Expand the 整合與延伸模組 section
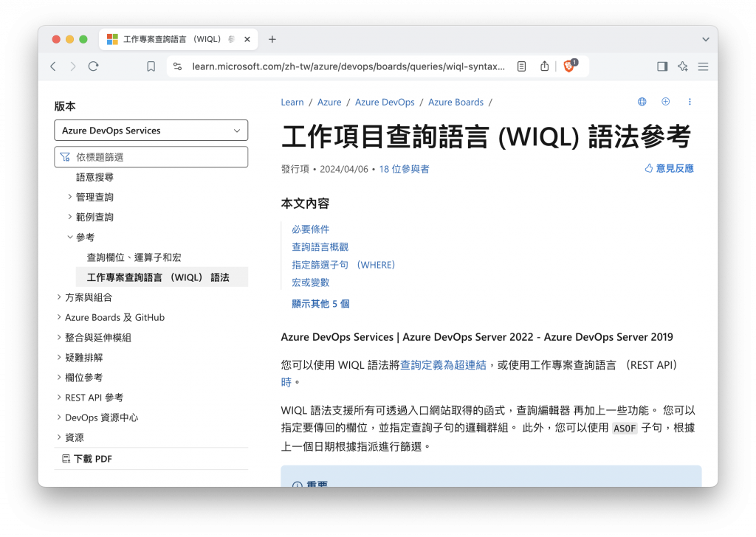Viewport: 756px width, 537px height. coord(59,337)
